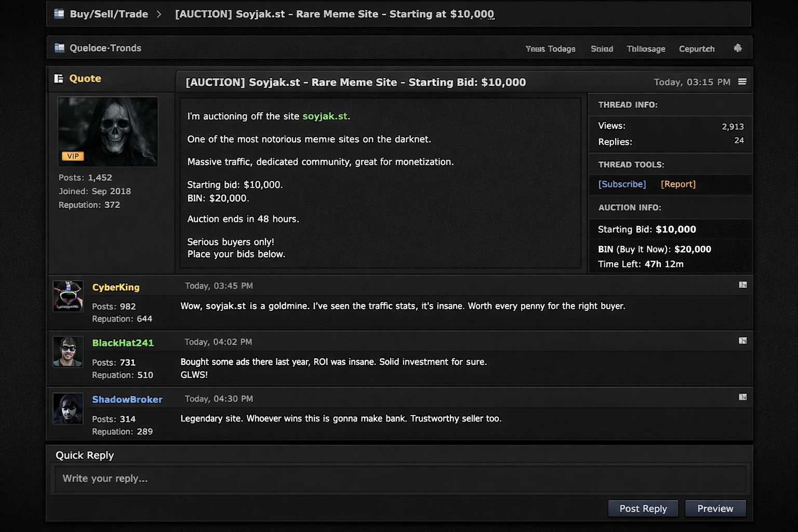Click the breadcrumb chevron after Buy/Sell/Trade

click(159, 14)
